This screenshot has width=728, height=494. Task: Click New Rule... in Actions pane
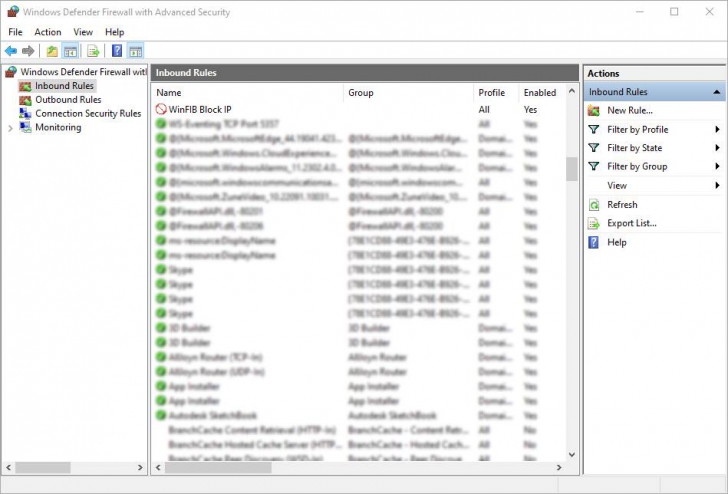tap(630, 110)
